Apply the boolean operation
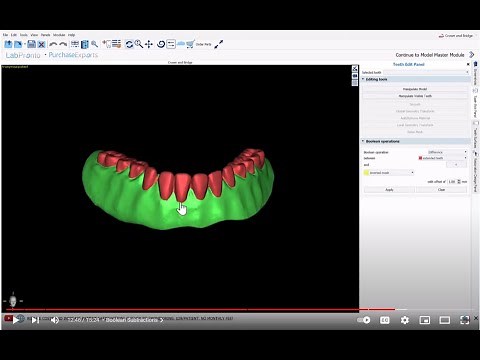The width and height of the screenshot is (480, 360). point(389,190)
